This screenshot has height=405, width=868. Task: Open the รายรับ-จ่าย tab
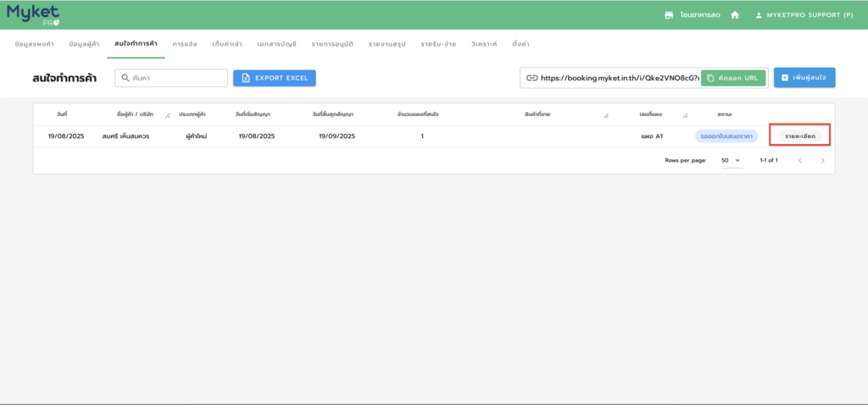coord(438,44)
